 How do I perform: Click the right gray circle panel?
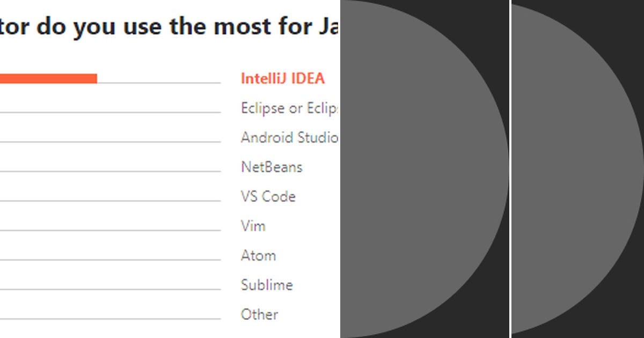point(578,169)
